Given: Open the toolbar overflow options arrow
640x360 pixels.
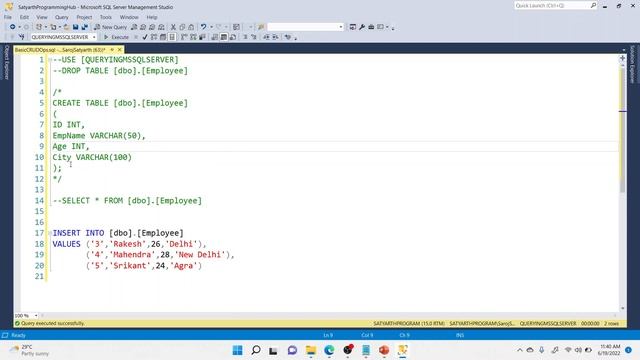Looking at the screenshot, I should point(393,28).
